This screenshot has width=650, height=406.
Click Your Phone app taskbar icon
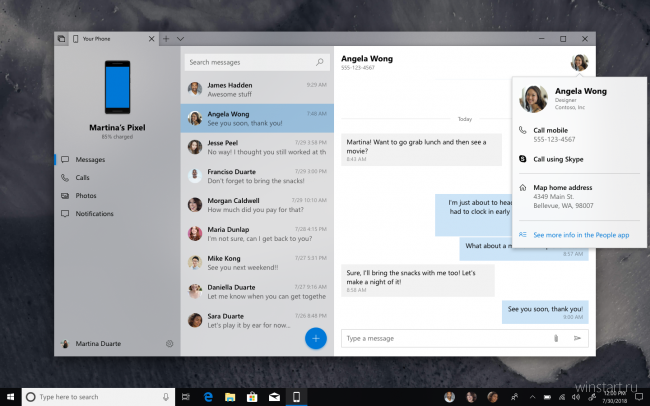[296, 397]
